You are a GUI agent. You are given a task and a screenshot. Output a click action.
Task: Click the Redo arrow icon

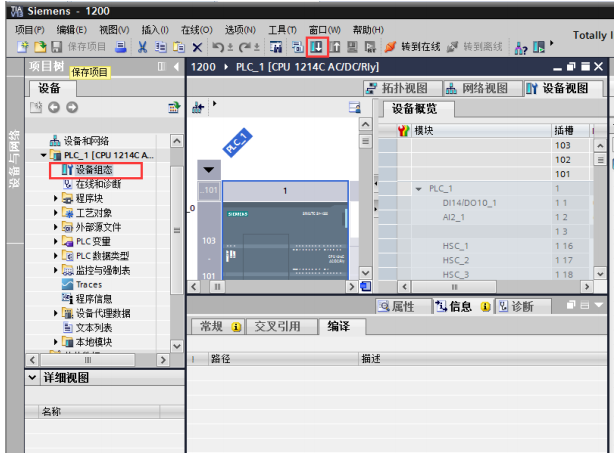tap(244, 47)
